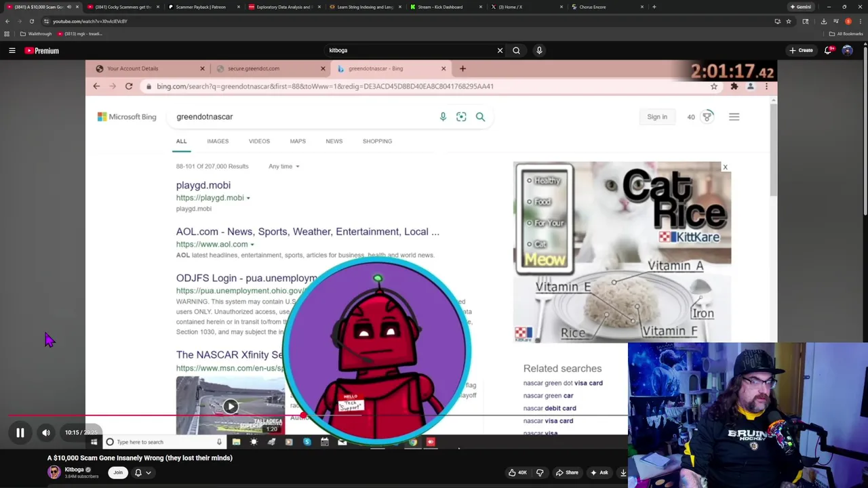The width and height of the screenshot is (868, 488).
Task: Mute the video volume
Action: click(x=46, y=432)
